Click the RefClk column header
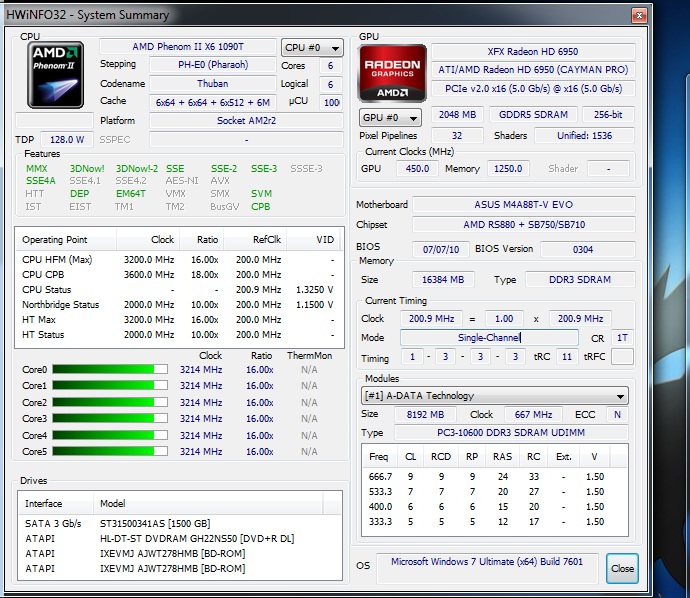 (255, 240)
